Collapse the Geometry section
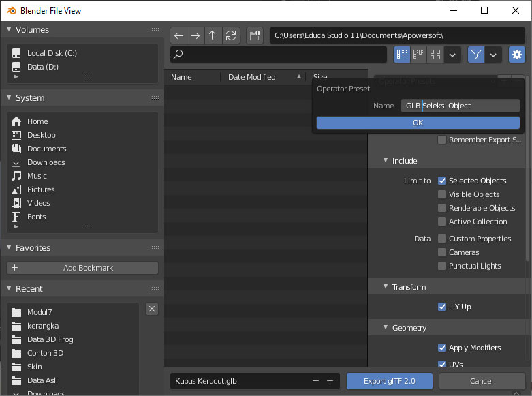 point(386,327)
